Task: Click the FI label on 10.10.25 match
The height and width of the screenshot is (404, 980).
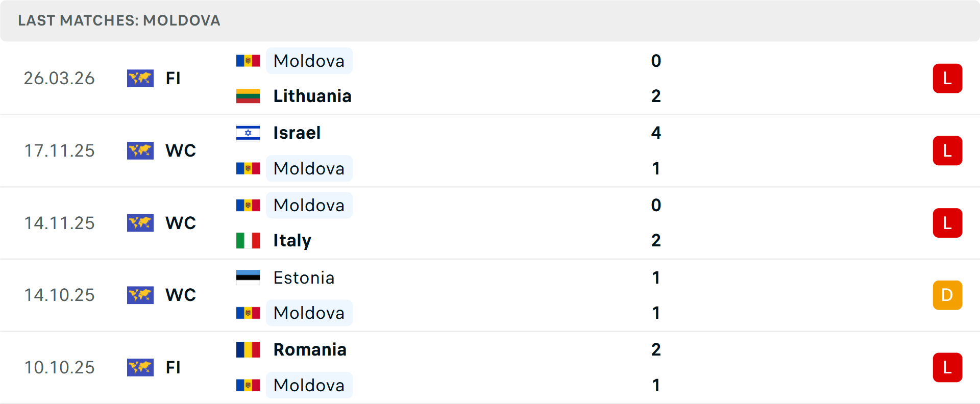Action: coord(173,367)
